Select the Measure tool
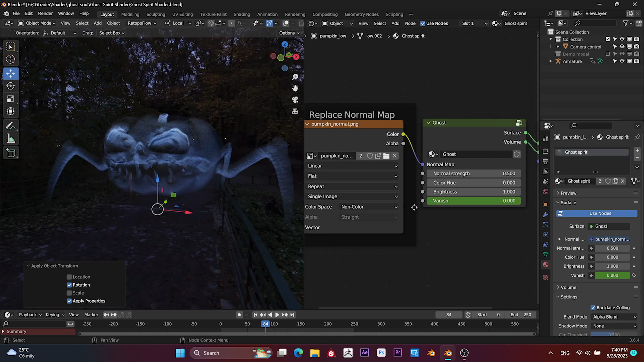Image resolution: width=644 pixels, height=362 pixels. click(x=11, y=138)
